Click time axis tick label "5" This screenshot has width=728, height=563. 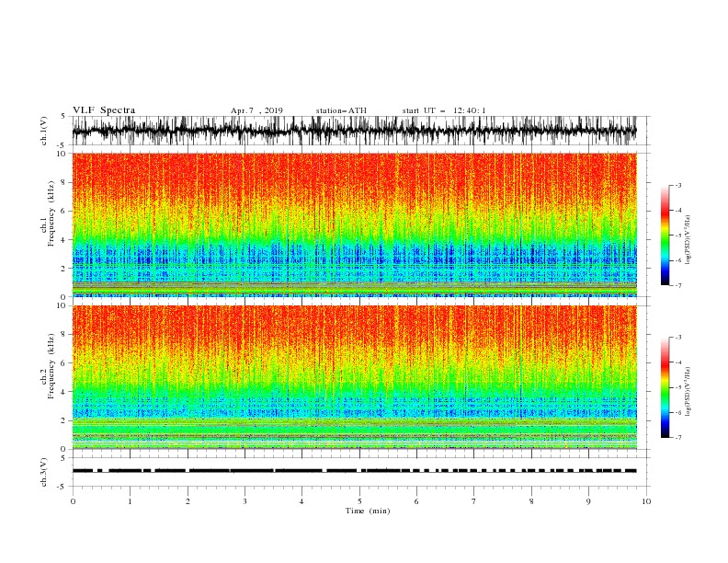(x=359, y=501)
